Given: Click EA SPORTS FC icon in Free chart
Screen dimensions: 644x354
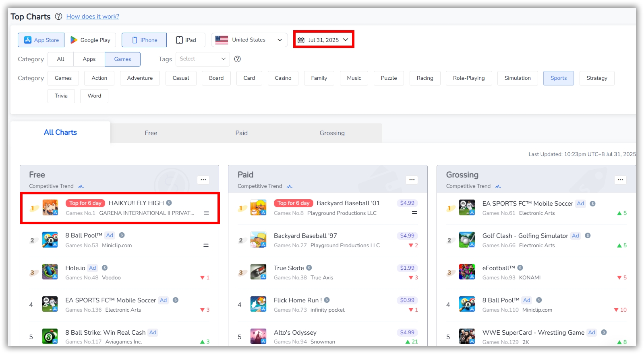Looking at the screenshot, I should (50, 304).
